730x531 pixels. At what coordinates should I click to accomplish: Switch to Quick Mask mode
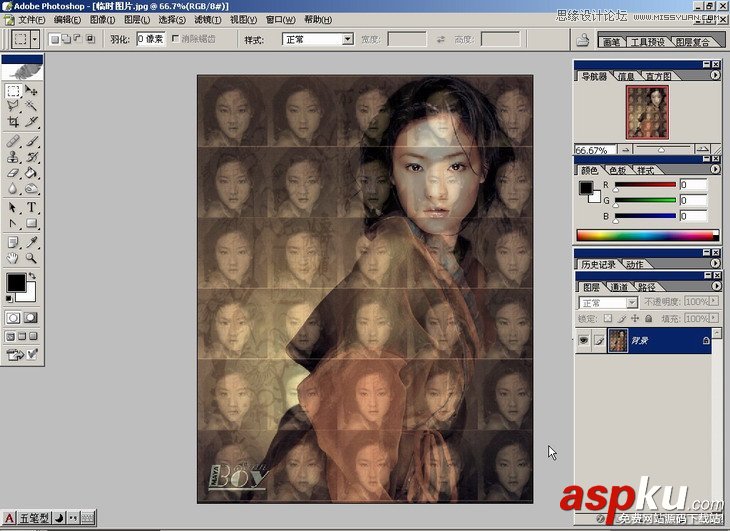pyautogui.click(x=31, y=318)
